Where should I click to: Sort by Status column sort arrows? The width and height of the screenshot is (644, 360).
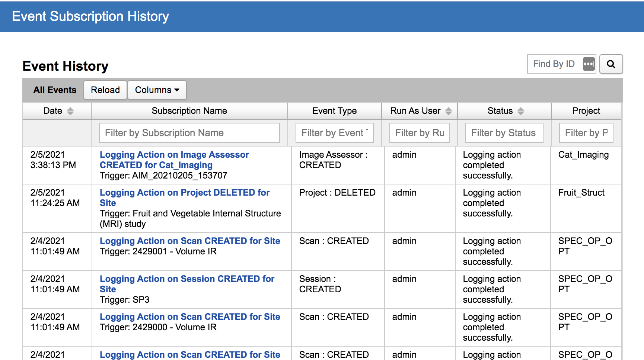521,111
